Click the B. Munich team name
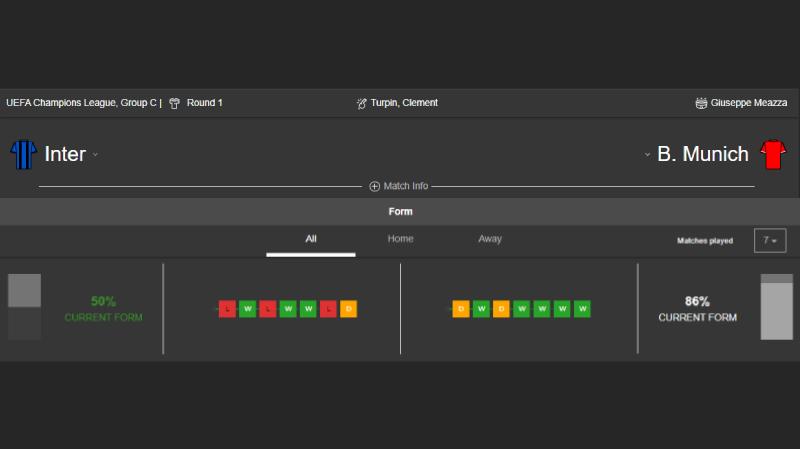The width and height of the screenshot is (800, 449). pyautogui.click(x=703, y=154)
